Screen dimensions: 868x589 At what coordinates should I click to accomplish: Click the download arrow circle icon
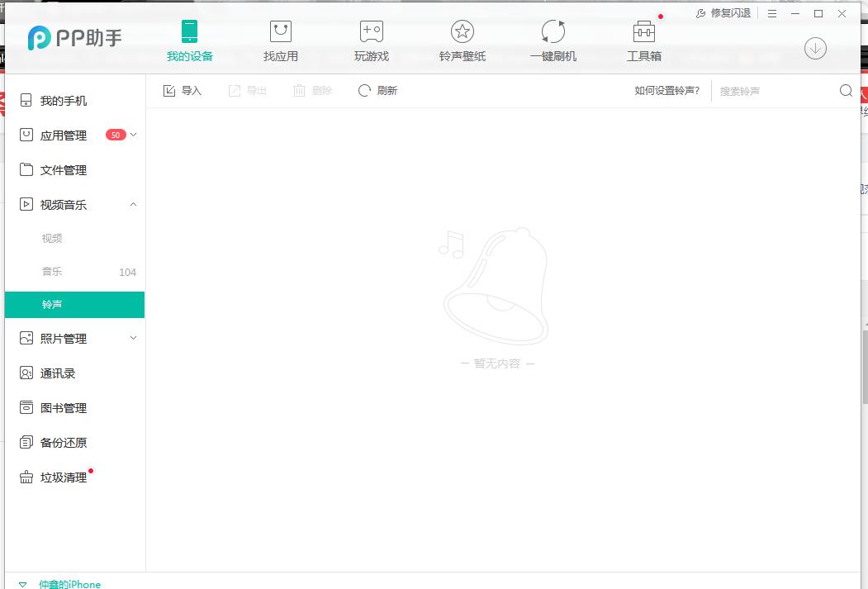click(815, 48)
